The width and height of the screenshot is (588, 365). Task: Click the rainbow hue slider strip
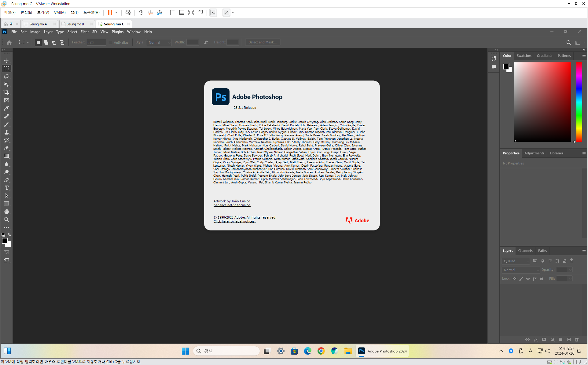click(579, 102)
